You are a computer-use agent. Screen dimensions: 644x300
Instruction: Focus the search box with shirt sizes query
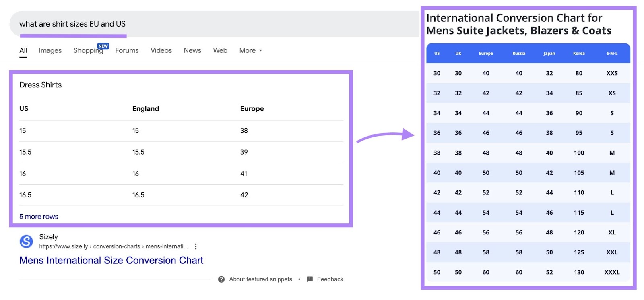click(214, 24)
